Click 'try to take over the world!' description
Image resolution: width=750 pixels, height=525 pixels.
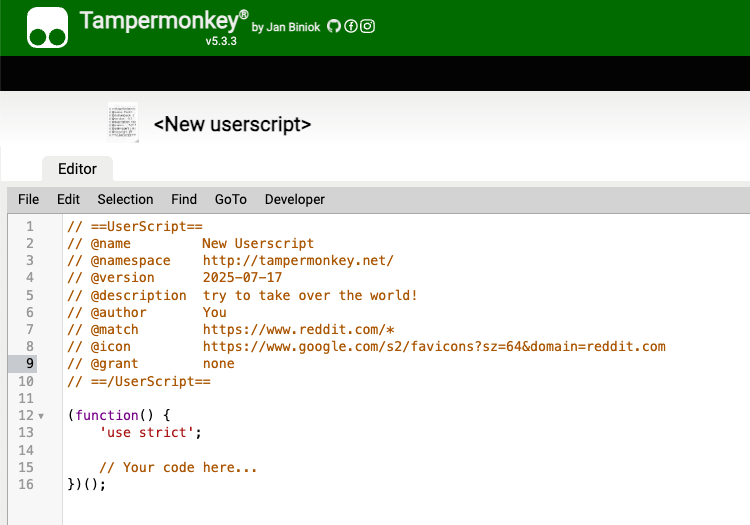310,295
